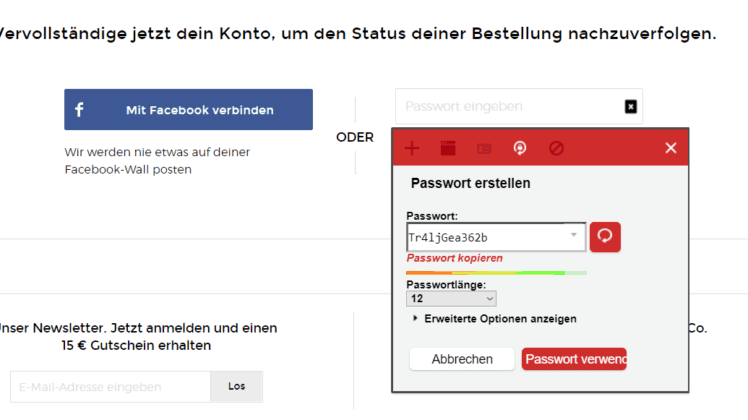Click the Los newsletter submit button

[237, 387]
